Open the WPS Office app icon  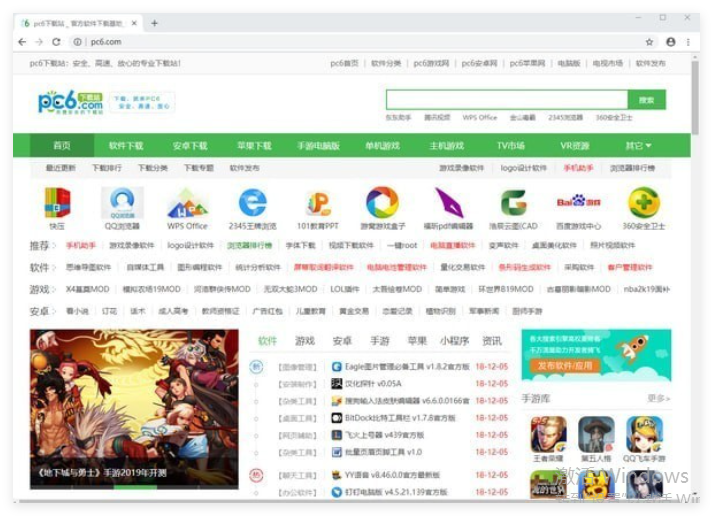click(x=187, y=203)
